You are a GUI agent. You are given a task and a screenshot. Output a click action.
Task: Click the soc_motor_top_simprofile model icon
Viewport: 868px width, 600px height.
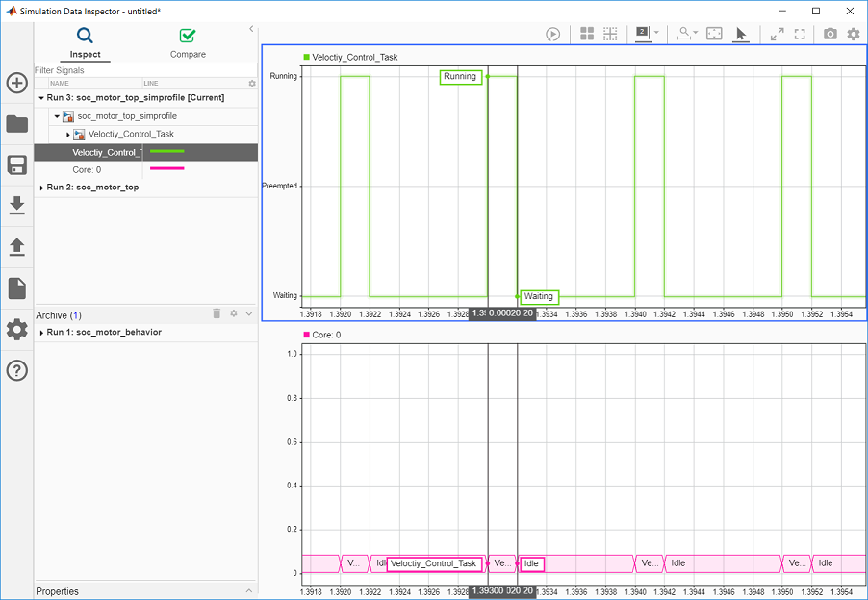[68, 116]
